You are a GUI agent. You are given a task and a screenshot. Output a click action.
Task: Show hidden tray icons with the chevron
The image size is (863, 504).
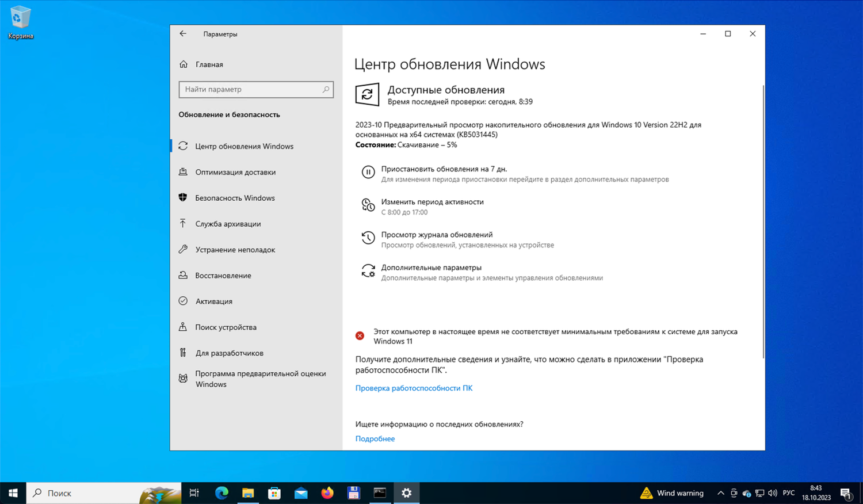coord(720,493)
